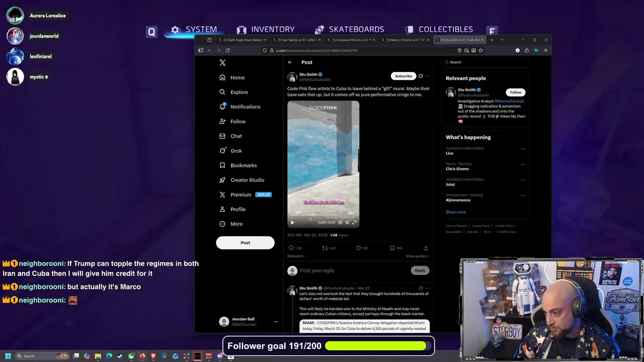The width and height of the screenshot is (644, 362).
Task: Go to Home in X sidebar
Action: [232, 77]
